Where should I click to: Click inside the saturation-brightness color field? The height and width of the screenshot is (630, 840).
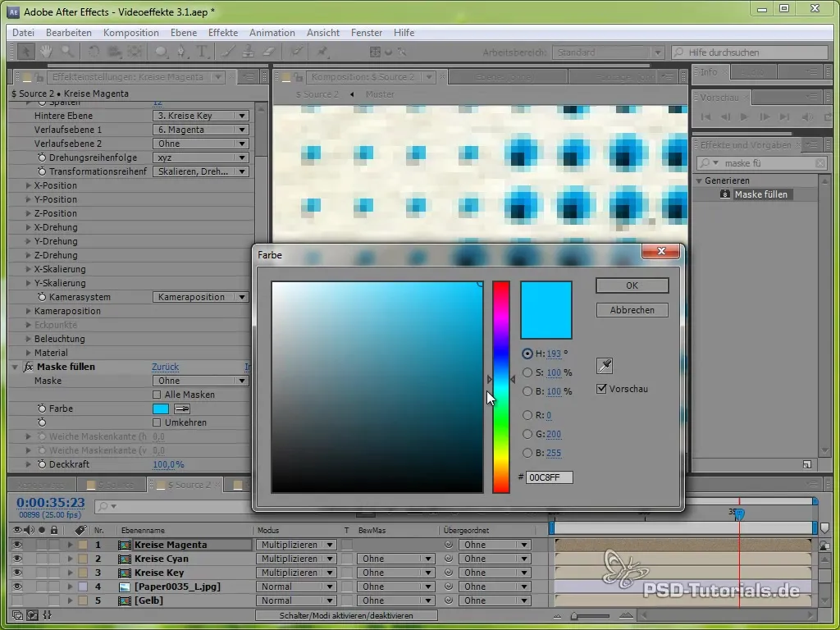pos(377,387)
